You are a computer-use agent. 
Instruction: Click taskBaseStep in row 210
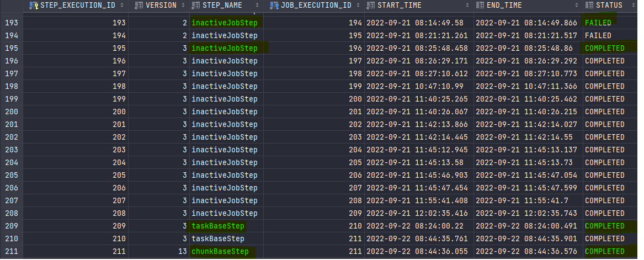(217, 238)
